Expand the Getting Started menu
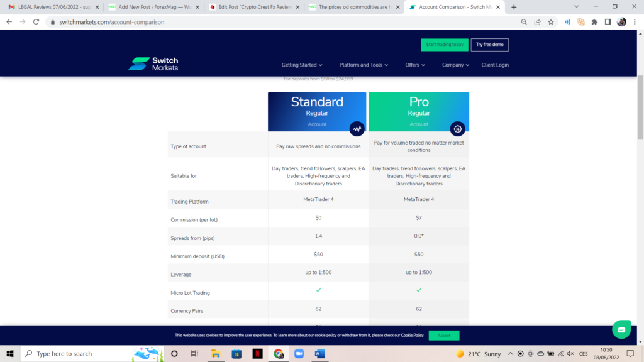 pos(302,65)
